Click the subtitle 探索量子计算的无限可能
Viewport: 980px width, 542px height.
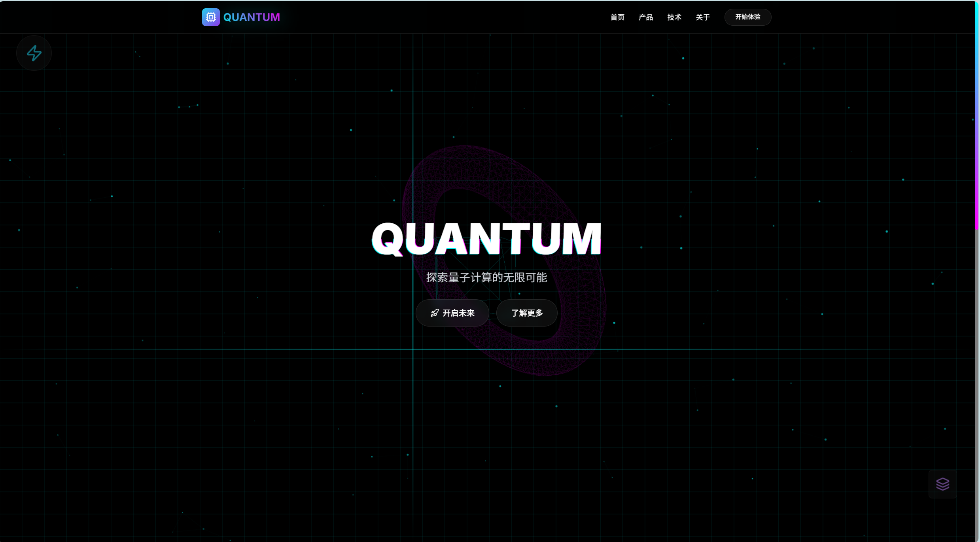[x=486, y=278]
